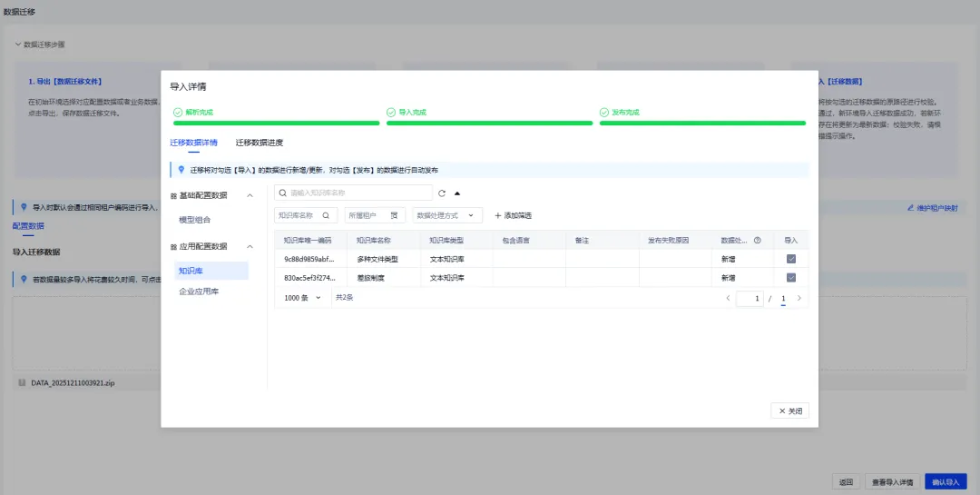Click the 差旅制度 name cell
The height and width of the screenshot is (495, 980).
point(383,278)
